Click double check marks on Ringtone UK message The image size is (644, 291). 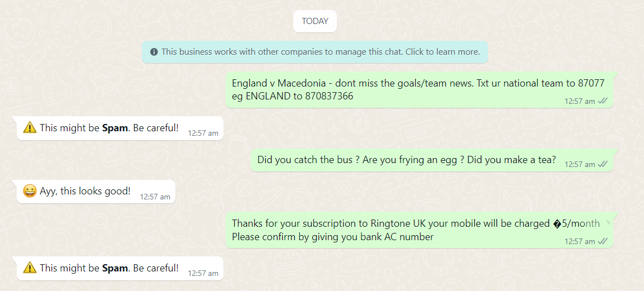[x=603, y=241]
